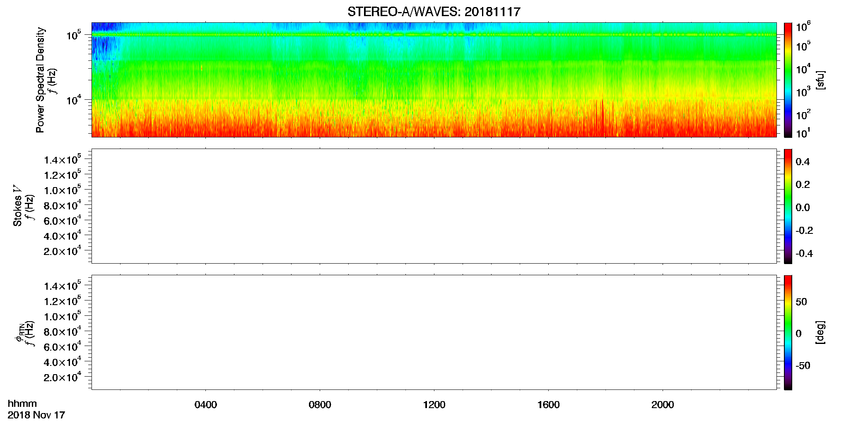Click the top spectrogram plot area
868x447 pixels.
coord(434,80)
